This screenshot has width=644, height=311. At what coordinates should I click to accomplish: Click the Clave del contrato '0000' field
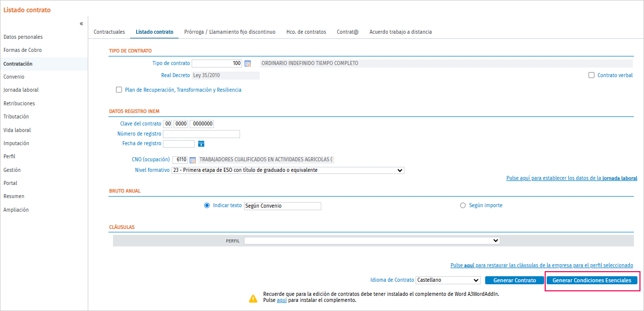[181, 124]
